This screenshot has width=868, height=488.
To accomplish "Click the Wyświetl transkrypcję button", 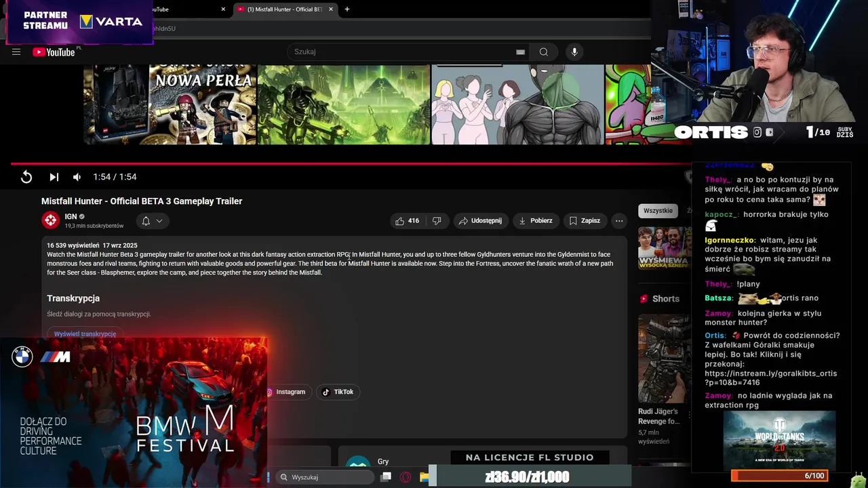I will (x=85, y=333).
